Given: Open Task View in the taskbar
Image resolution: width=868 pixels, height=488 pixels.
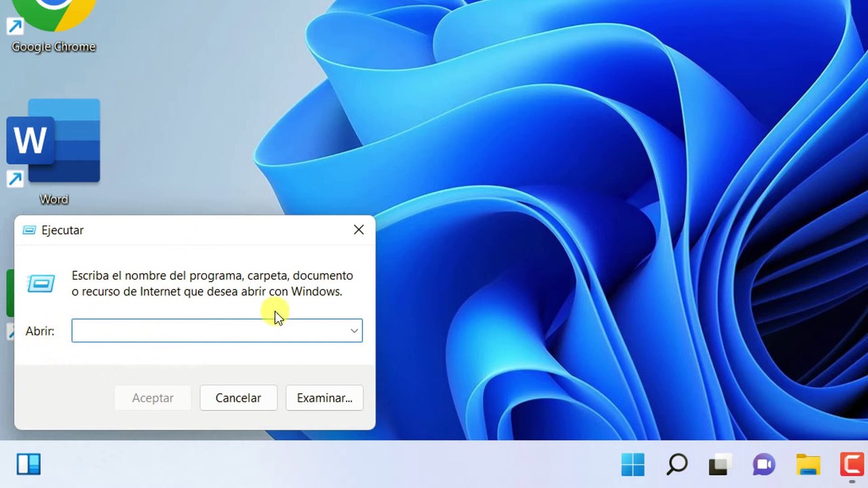Looking at the screenshot, I should point(720,464).
